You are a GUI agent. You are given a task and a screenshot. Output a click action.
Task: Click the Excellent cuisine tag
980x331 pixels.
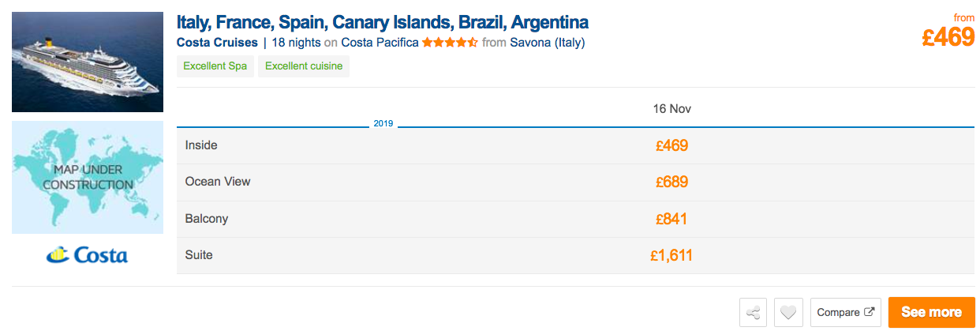(x=304, y=66)
